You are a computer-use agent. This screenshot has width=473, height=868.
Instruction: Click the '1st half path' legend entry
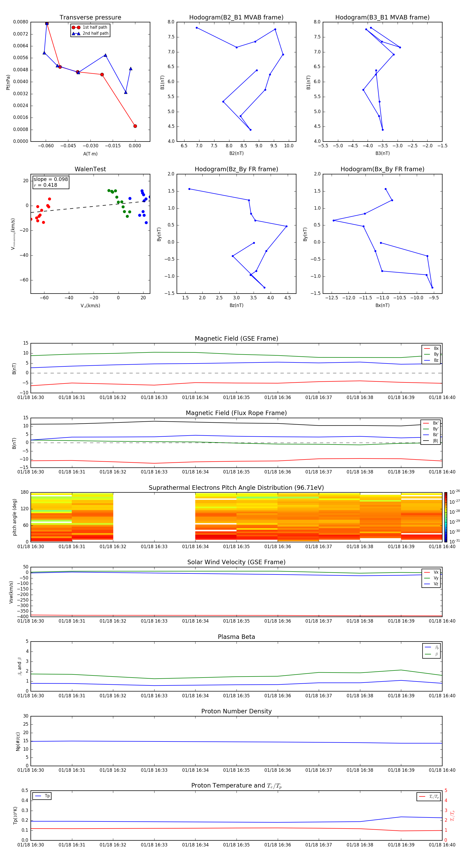point(90,27)
